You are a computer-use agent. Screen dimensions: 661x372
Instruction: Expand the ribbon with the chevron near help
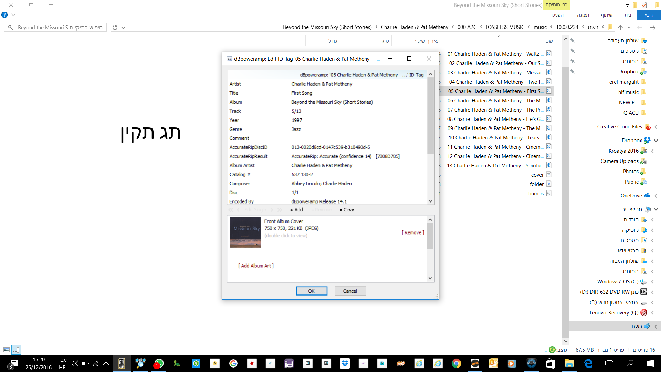pyautogui.click(x=14, y=15)
